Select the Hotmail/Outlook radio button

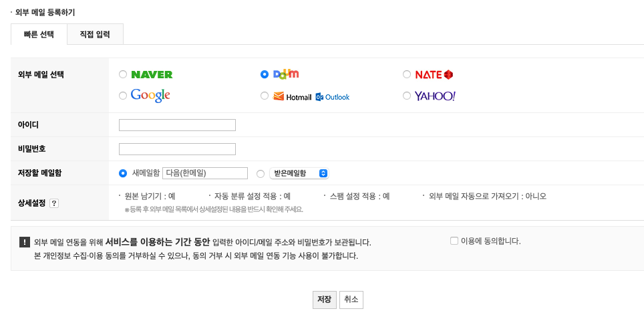coord(265,96)
